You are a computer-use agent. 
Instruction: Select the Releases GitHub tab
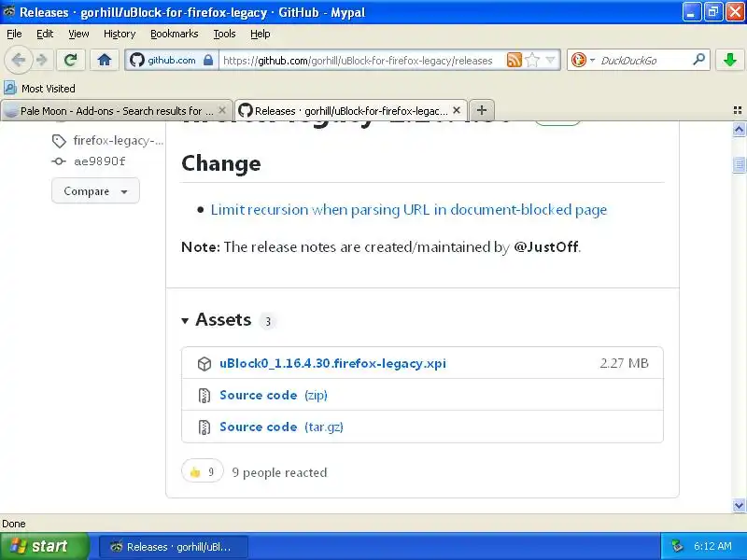pos(351,110)
